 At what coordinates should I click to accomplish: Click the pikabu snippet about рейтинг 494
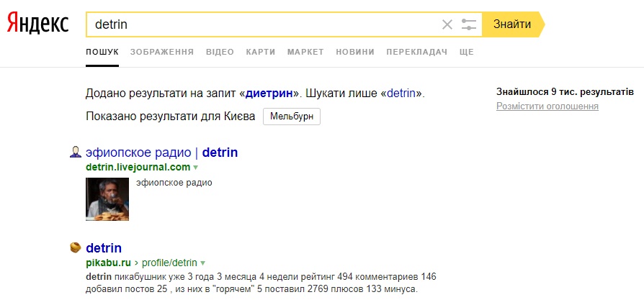261,283
